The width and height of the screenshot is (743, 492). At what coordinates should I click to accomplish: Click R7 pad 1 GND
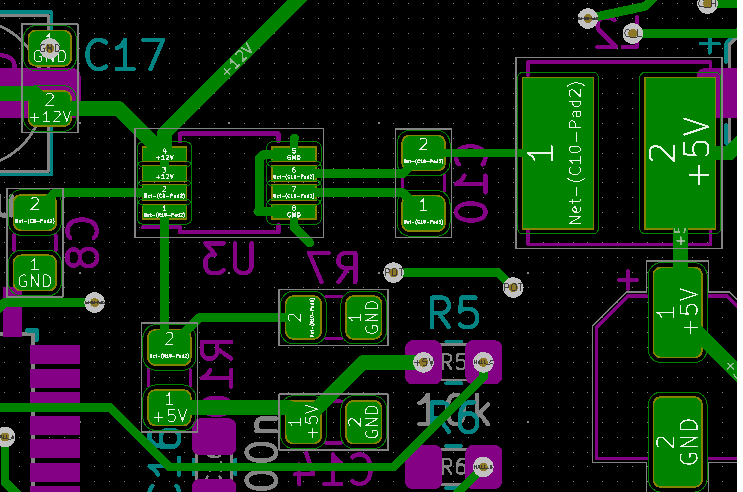coord(364,318)
